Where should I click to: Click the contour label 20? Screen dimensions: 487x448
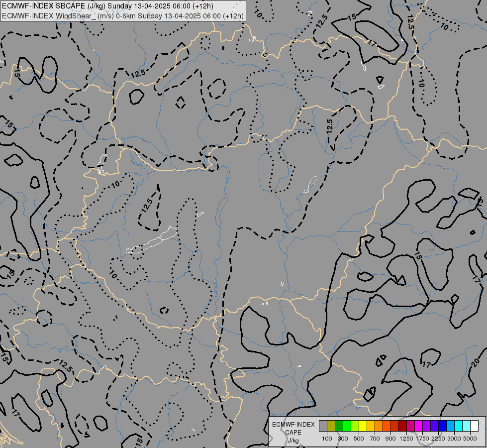475,362
